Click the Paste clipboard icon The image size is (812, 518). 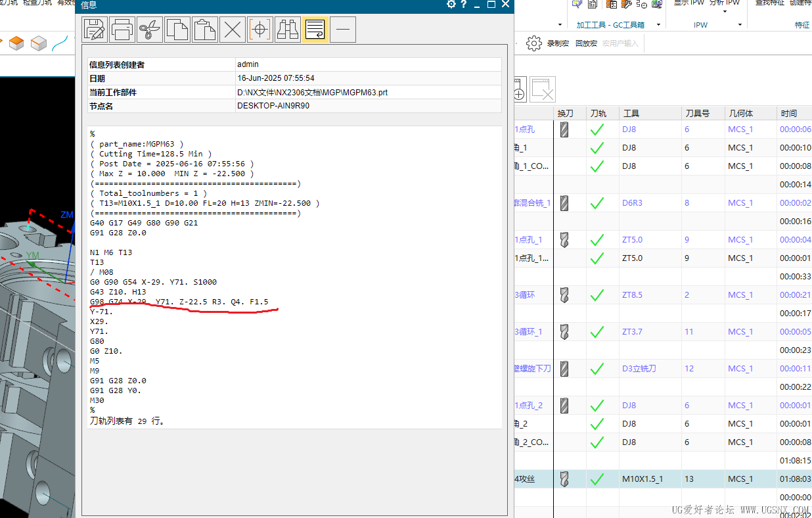[x=205, y=30]
